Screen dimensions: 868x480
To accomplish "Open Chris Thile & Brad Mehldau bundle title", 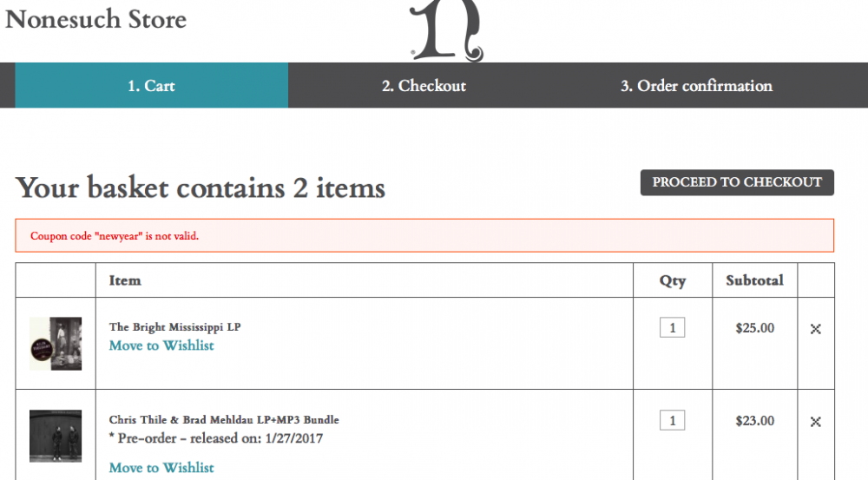I will 224,420.
